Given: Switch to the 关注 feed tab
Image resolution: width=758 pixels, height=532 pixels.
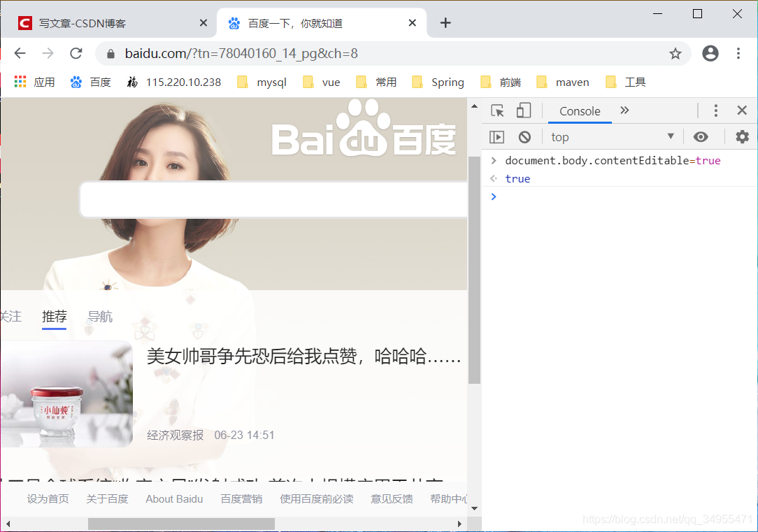Looking at the screenshot, I should point(10,317).
